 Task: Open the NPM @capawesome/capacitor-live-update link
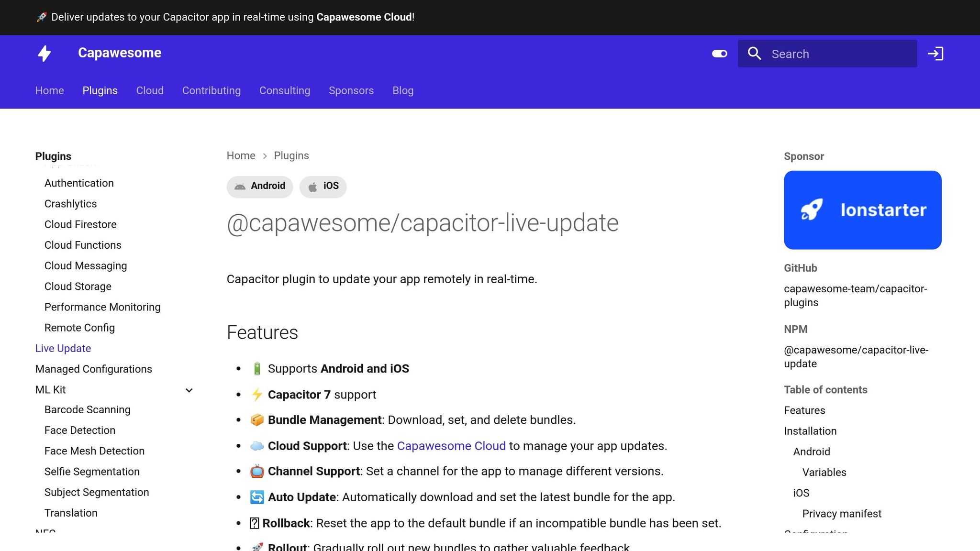pos(856,357)
